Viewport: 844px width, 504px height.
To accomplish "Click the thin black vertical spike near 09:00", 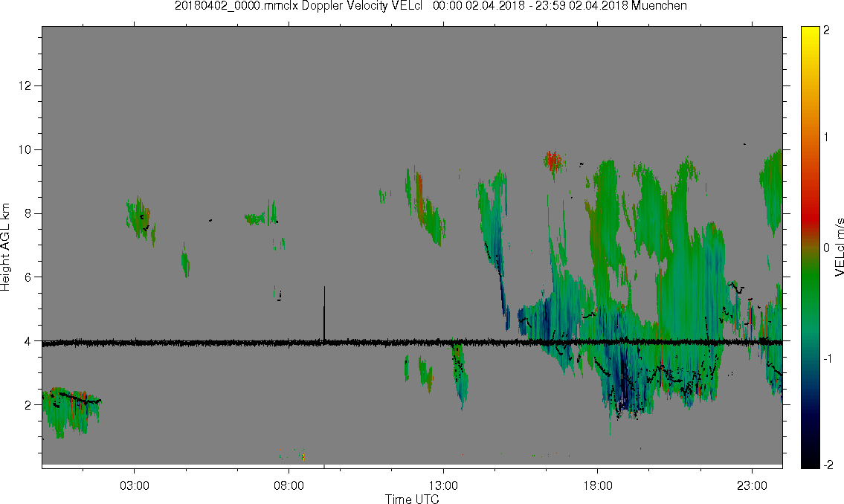I will coord(324,313).
